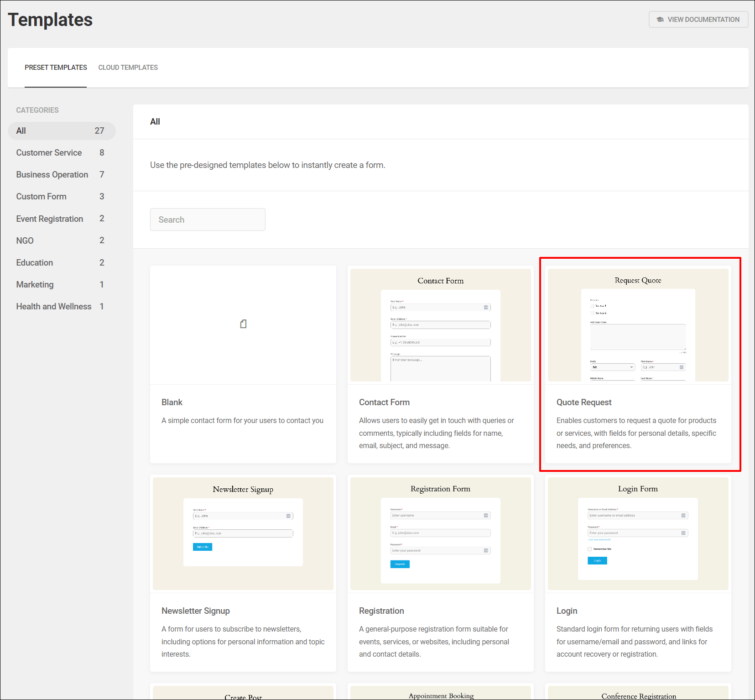Image resolution: width=755 pixels, height=700 pixels.
Task: Open the View Documentation button
Action: click(698, 20)
